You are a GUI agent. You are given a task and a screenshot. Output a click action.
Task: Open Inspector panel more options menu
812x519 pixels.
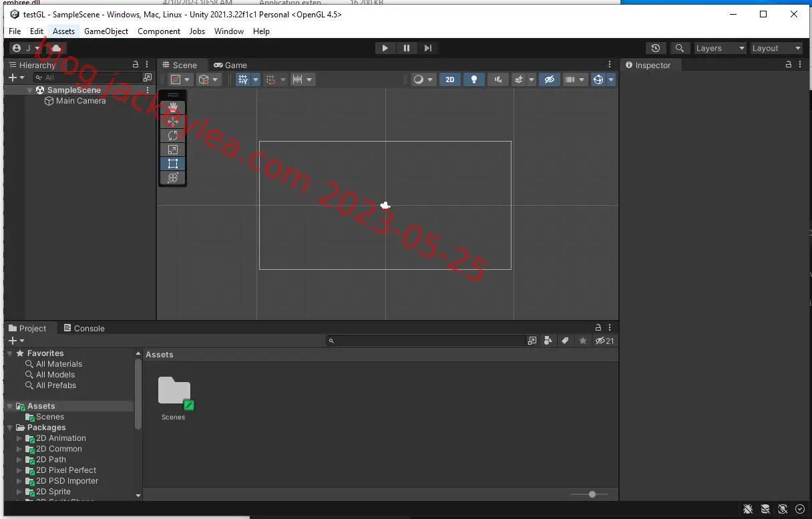(x=801, y=65)
